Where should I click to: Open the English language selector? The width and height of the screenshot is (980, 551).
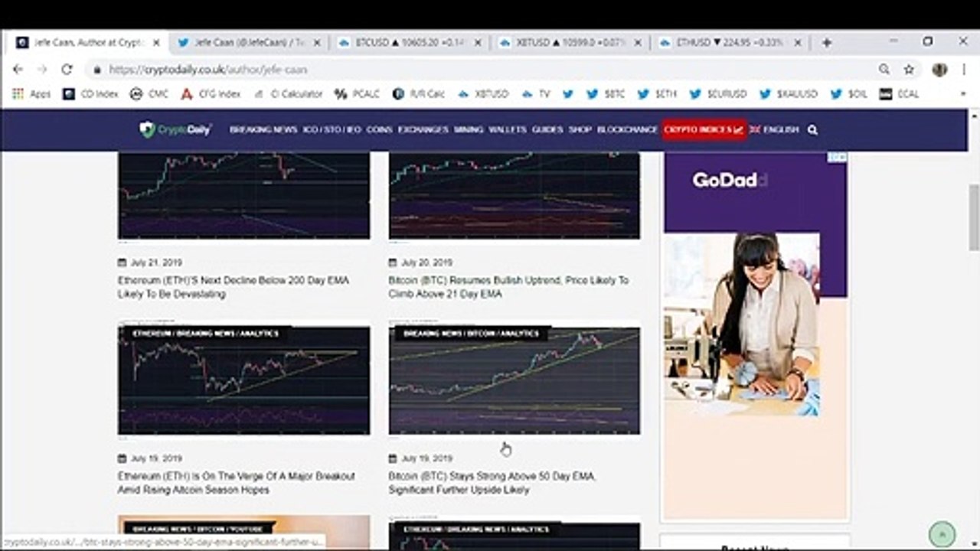click(x=774, y=130)
